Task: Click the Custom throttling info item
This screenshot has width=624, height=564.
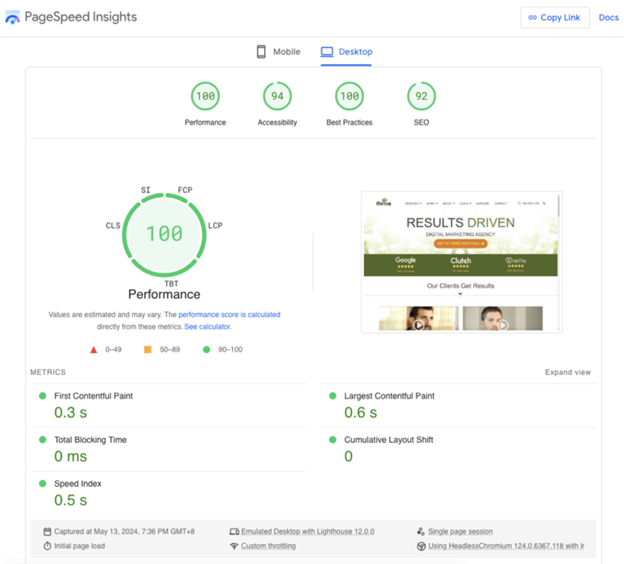Action: pyautogui.click(x=267, y=546)
